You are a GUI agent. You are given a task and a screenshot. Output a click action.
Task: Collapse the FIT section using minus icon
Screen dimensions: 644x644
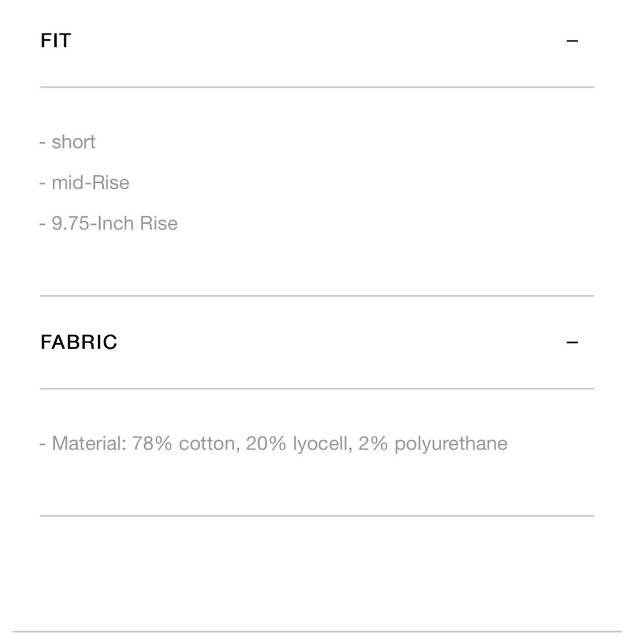(573, 40)
